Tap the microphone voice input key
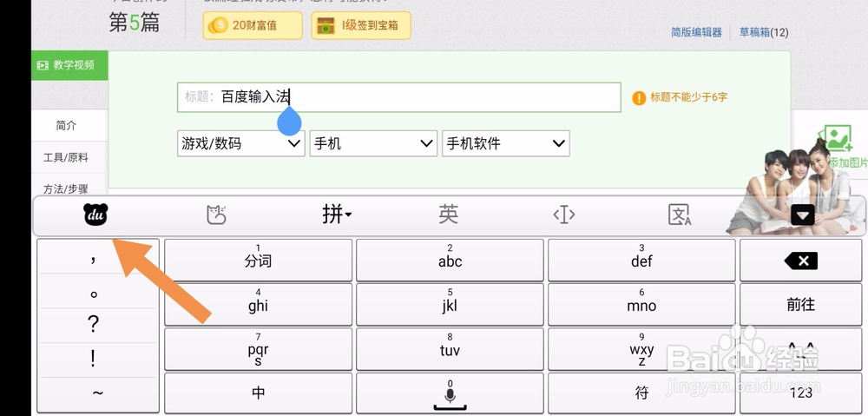This screenshot has width=868, height=416. (x=450, y=393)
